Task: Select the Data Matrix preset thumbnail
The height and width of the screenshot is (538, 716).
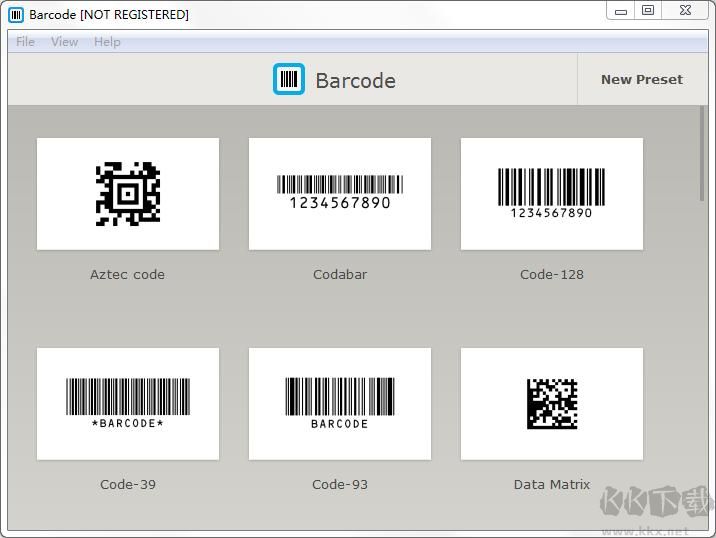Action: (x=552, y=404)
